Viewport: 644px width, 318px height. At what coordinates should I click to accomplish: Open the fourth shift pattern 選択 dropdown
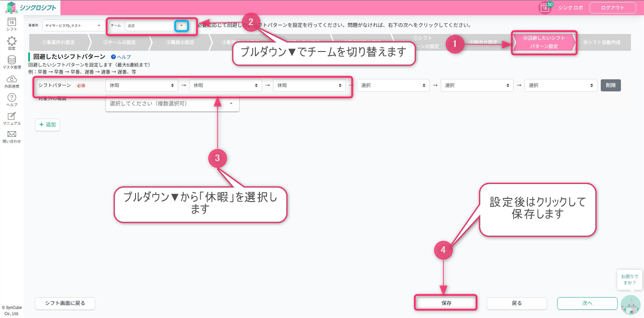[393, 85]
